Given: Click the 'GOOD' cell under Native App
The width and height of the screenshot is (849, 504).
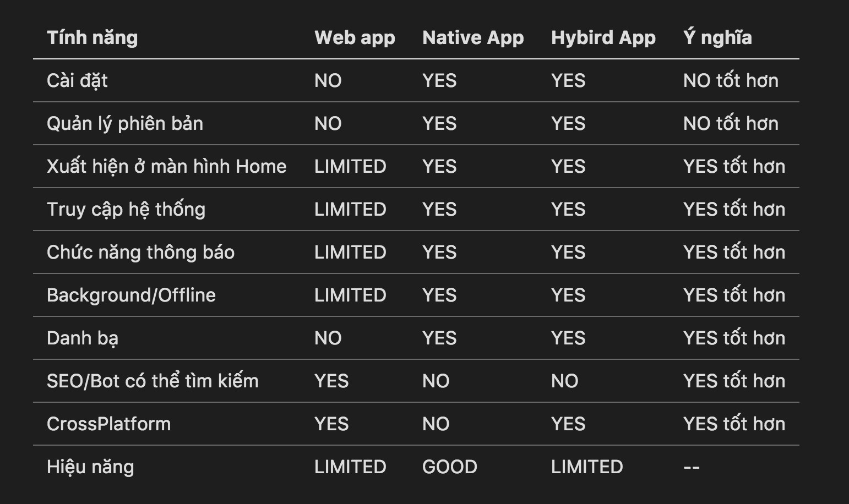Looking at the screenshot, I should tap(449, 467).
